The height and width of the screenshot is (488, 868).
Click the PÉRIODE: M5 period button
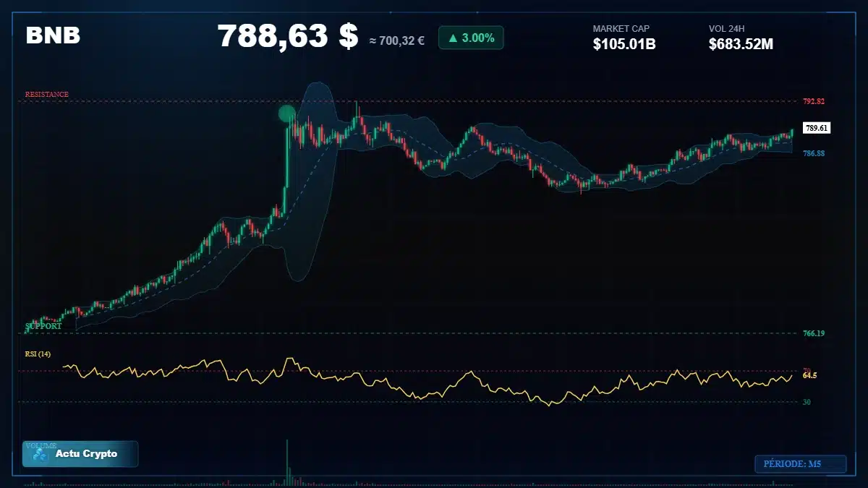800,464
